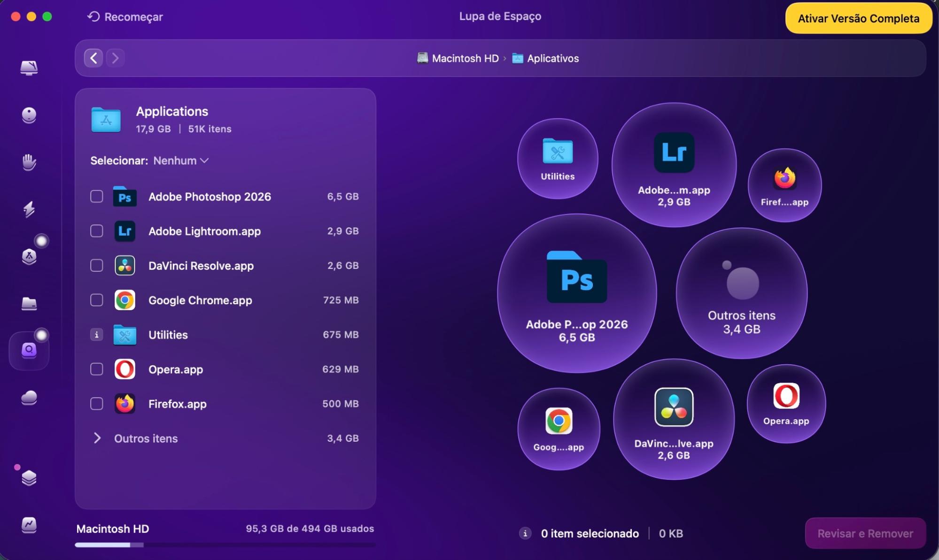Open the DaVinci Resolve 2,6 GB bubble
Image resolution: width=939 pixels, height=560 pixels.
tap(674, 419)
